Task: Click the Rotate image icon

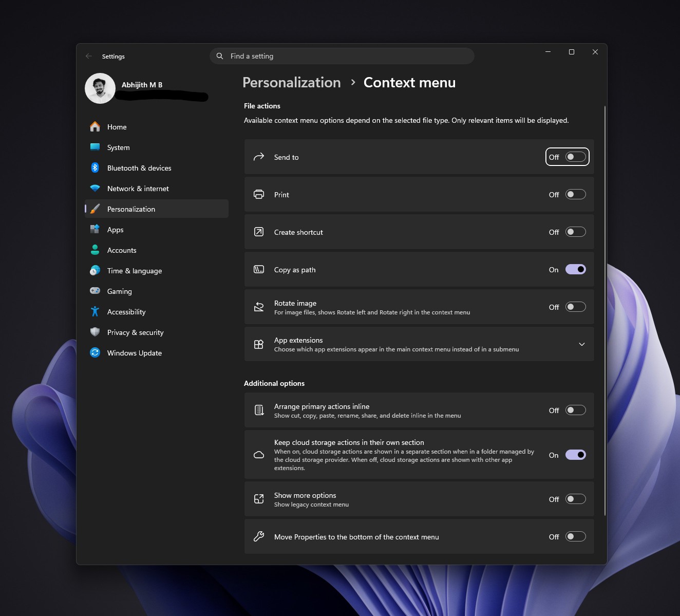Action: [x=259, y=307]
